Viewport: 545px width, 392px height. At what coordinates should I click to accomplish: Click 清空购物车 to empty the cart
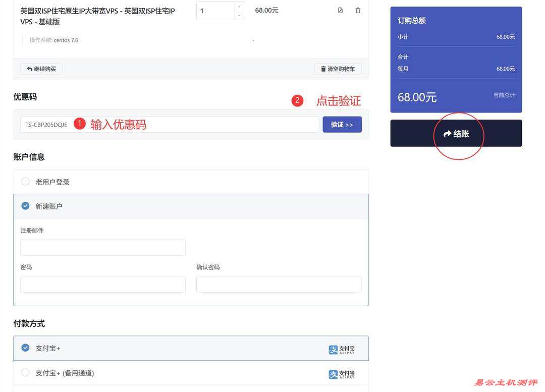pos(338,69)
